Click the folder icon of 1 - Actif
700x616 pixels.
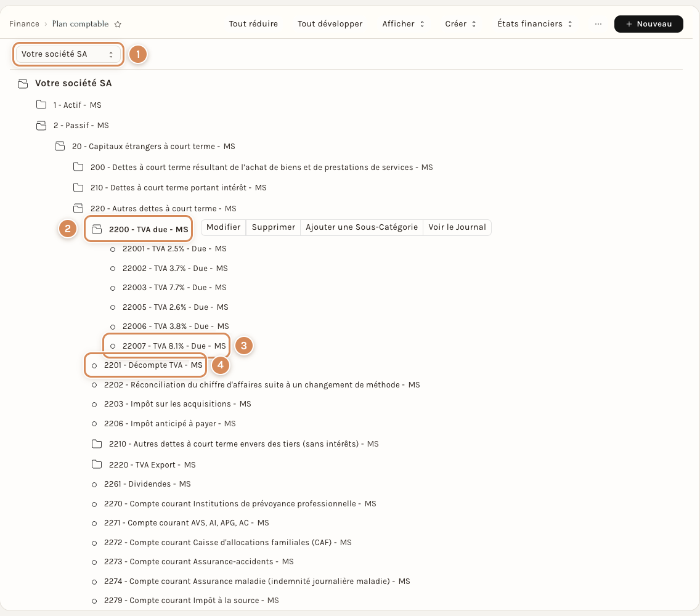41,105
